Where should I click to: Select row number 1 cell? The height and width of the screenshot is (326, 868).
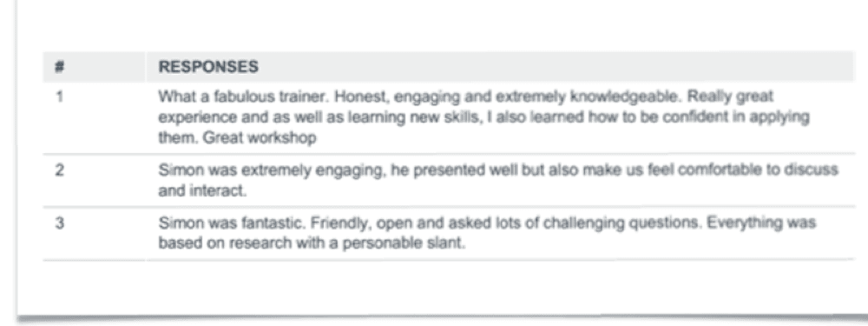pyautogui.click(x=59, y=96)
